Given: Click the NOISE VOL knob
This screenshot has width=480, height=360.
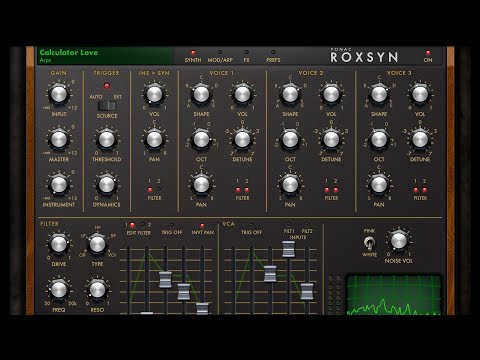Looking at the screenshot, I should point(399,240).
